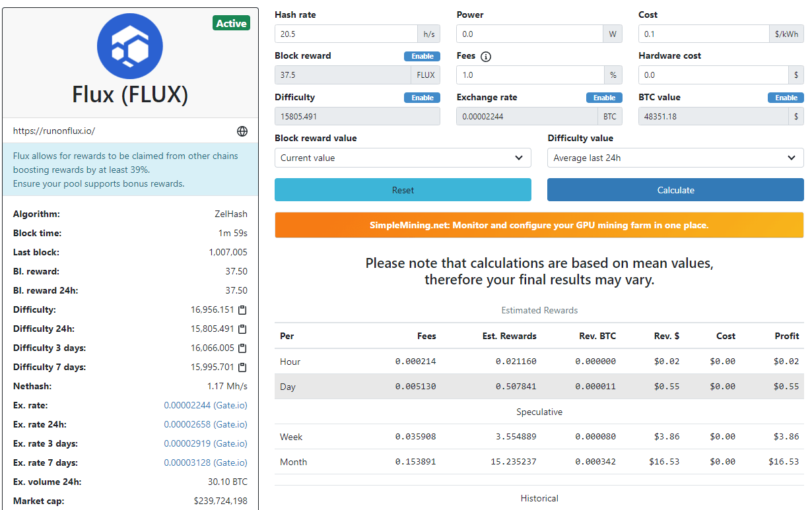Enable the Block reward field
The image size is (812, 510).
(x=422, y=56)
